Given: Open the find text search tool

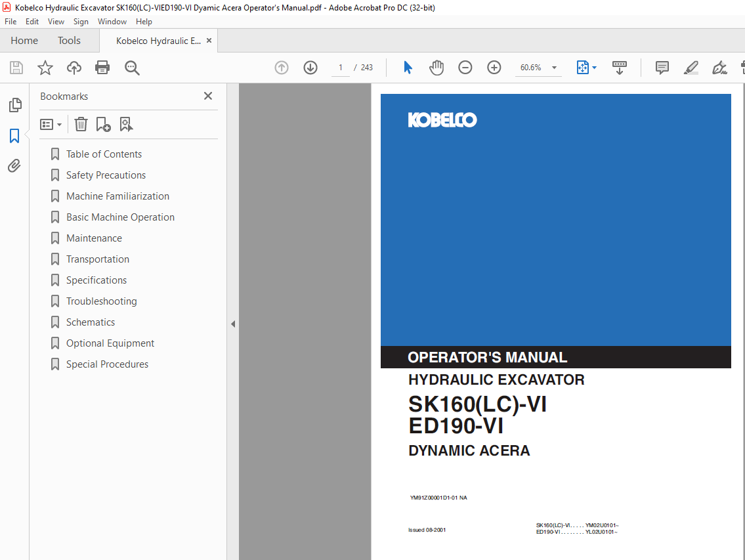Looking at the screenshot, I should [132, 68].
